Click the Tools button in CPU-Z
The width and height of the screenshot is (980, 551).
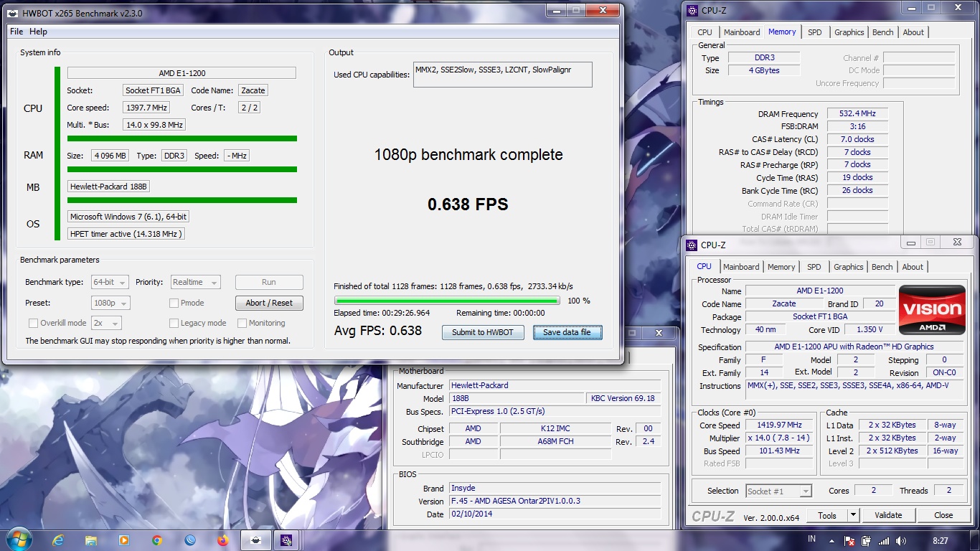pos(827,515)
